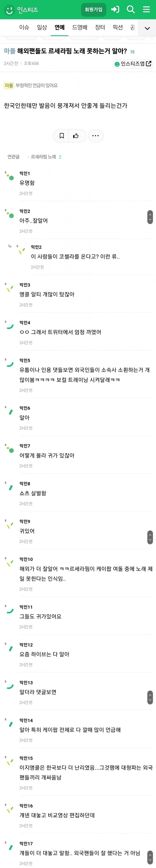Viewport: 156px width, 868px height.
Task: Open the 인스티즈앱 external link
Action: coord(133,64)
